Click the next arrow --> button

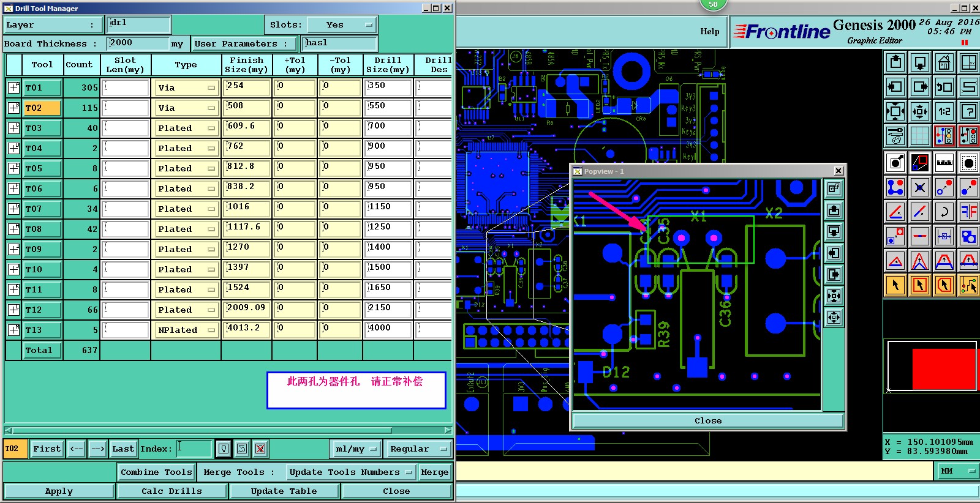pyautogui.click(x=97, y=449)
